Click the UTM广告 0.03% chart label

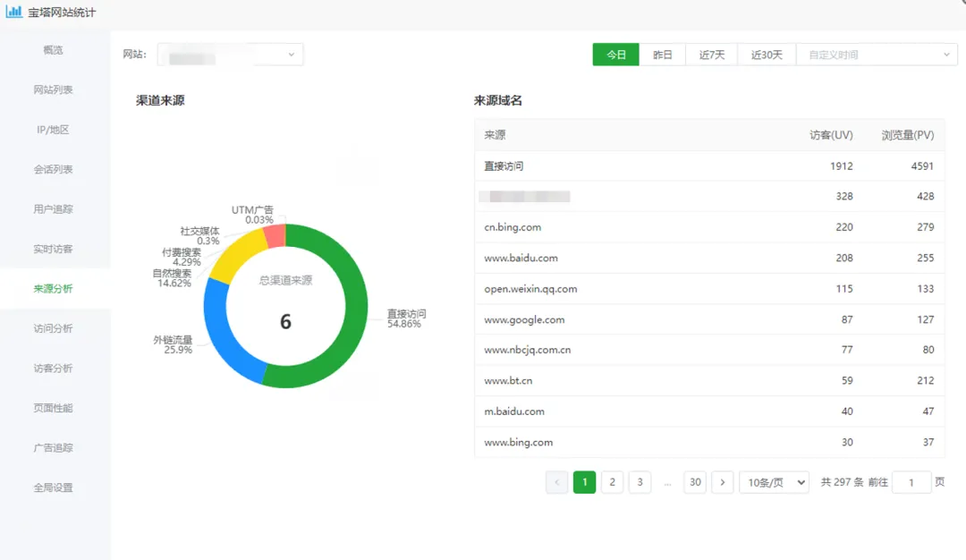(252, 215)
